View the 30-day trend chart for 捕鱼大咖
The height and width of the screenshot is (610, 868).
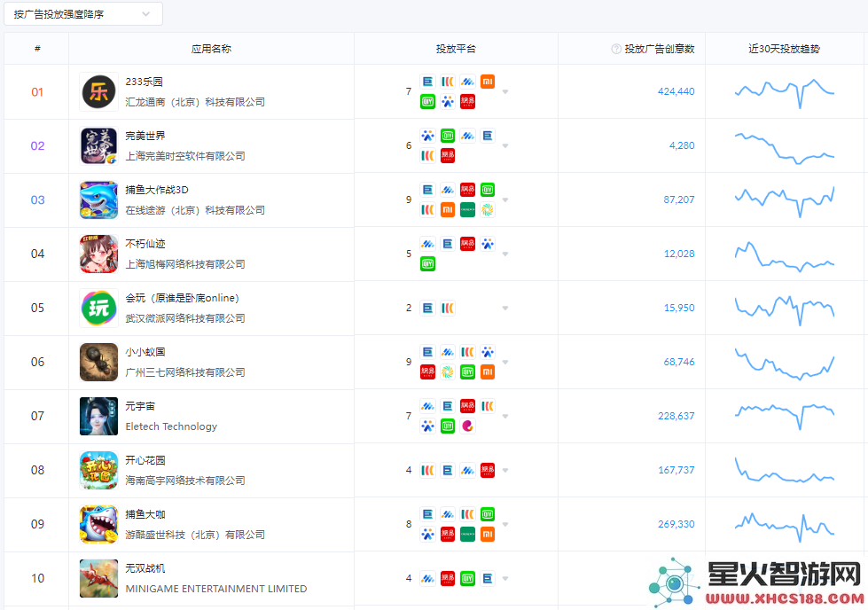[785, 527]
